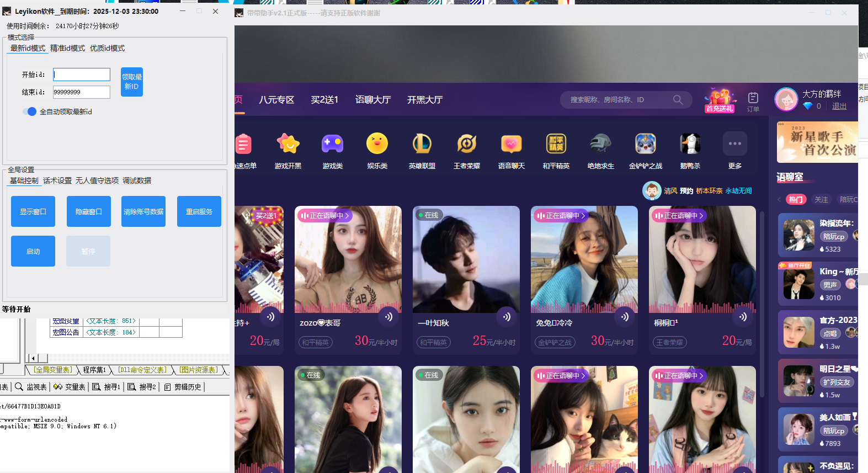
Task: Switch to 精准id模式 tab
Action: [67, 49]
